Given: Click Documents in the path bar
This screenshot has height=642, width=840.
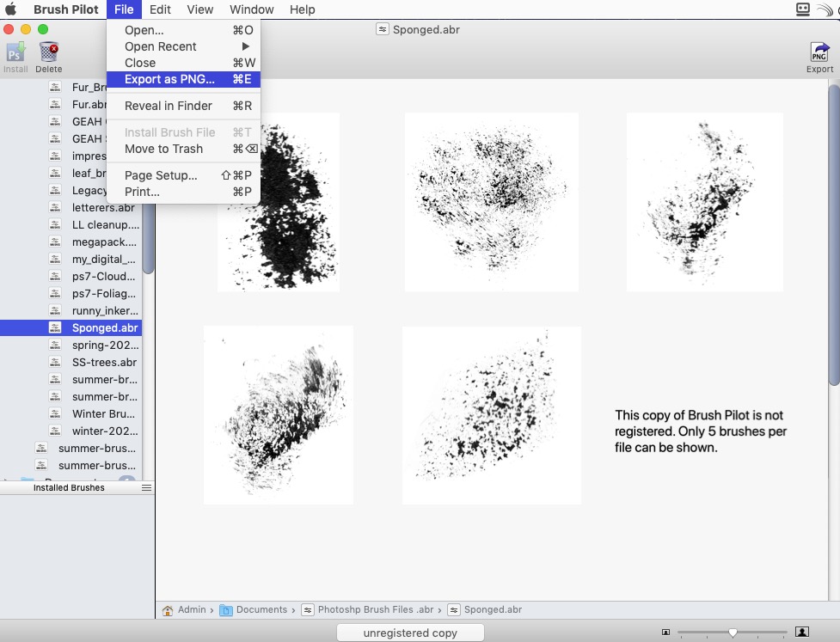Looking at the screenshot, I should click(x=261, y=610).
